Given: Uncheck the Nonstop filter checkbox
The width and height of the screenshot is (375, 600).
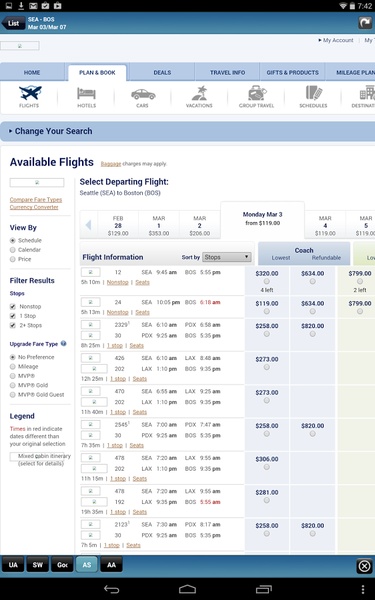Looking at the screenshot, I should (x=13, y=307).
